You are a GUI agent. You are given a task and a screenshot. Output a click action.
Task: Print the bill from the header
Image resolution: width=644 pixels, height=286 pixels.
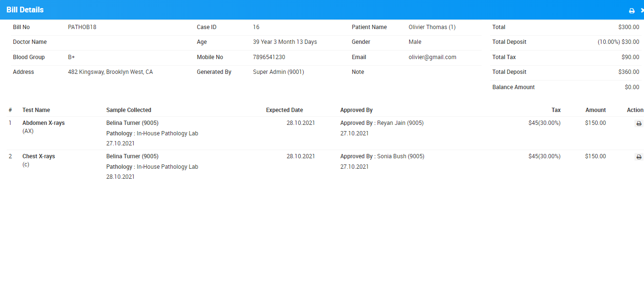click(x=632, y=10)
